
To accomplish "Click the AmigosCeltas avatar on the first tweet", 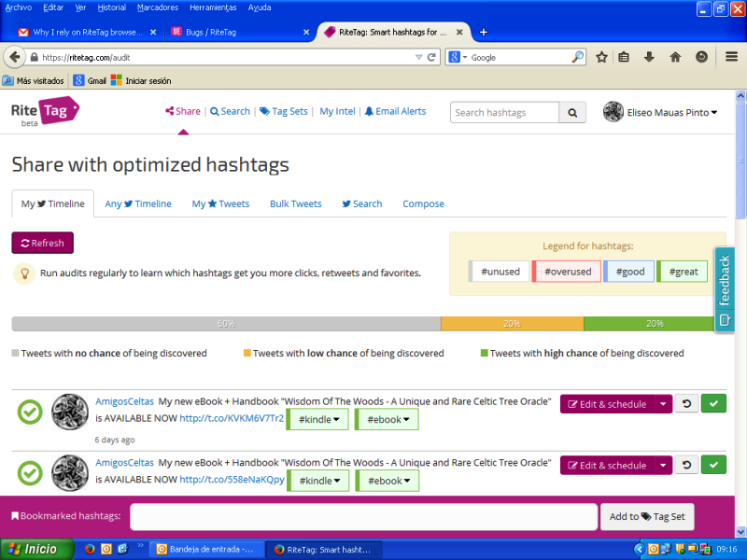I will tap(69, 412).
